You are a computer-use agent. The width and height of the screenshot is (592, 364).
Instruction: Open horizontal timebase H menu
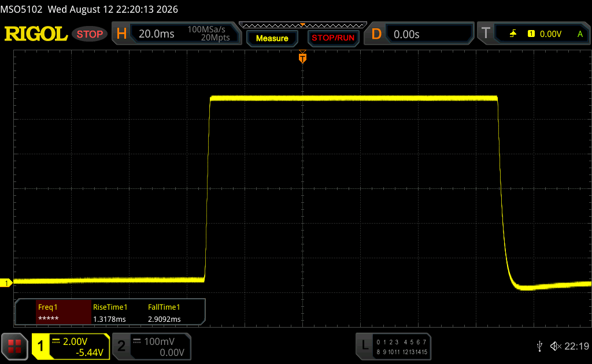[121, 34]
